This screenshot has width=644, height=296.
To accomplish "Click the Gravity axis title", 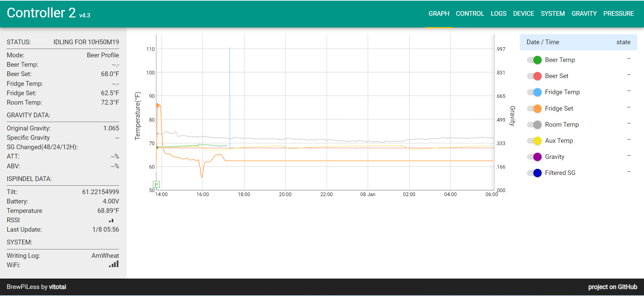I will click(x=512, y=116).
